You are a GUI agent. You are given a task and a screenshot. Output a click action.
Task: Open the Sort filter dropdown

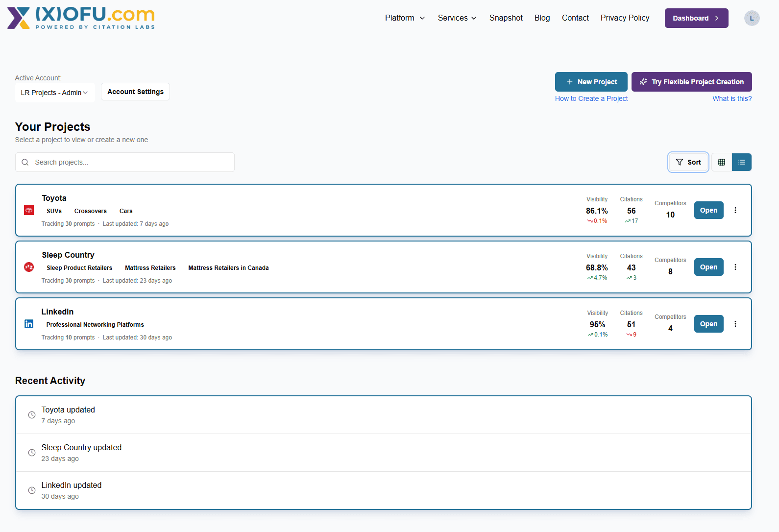(688, 162)
